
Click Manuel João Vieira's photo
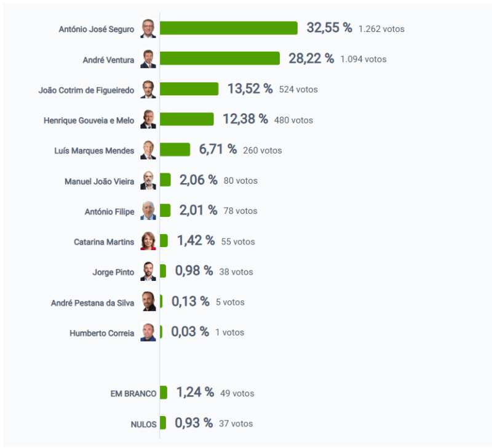click(148, 181)
